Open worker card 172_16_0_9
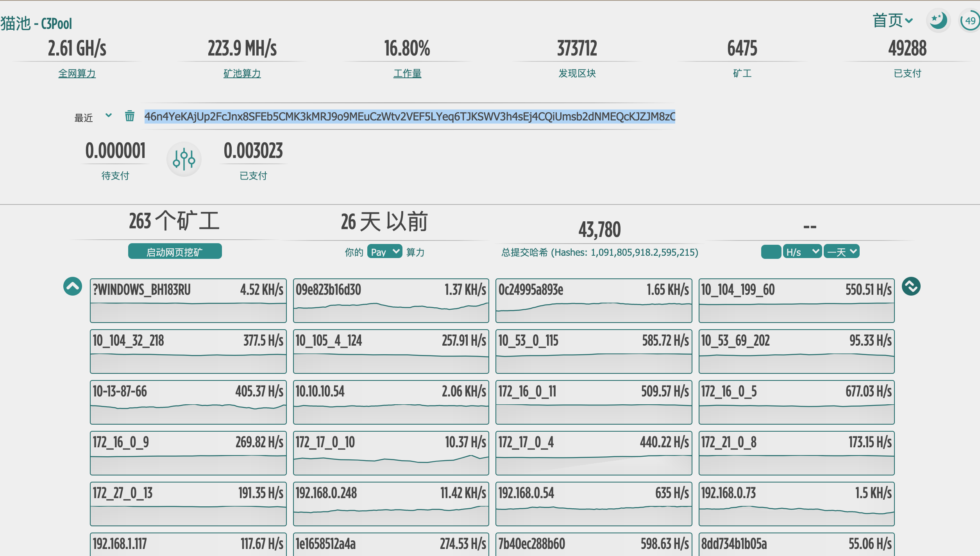This screenshot has width=980, height=556. 188,453
